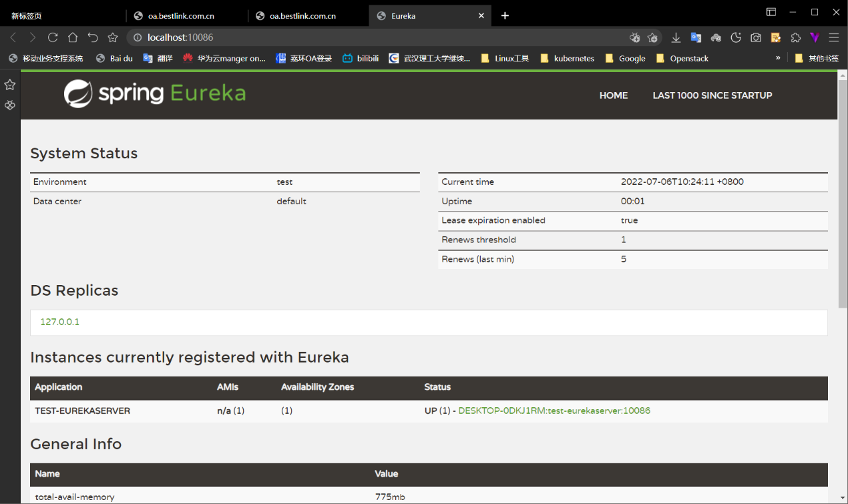Open 华为云manger bookmark
The width and height of the screenshot is (848, 504).
click(224, 59)
